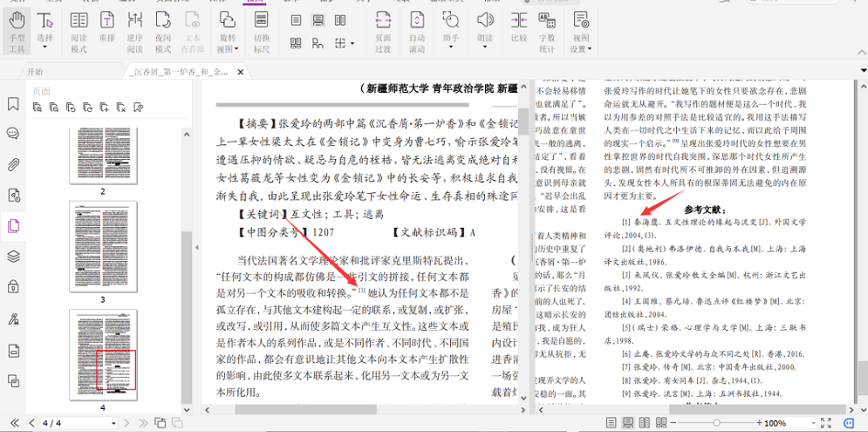Collapse the navigation panel with side arrow
The image size is (868, 432).
pyautogui.click(x=197, y=249)
